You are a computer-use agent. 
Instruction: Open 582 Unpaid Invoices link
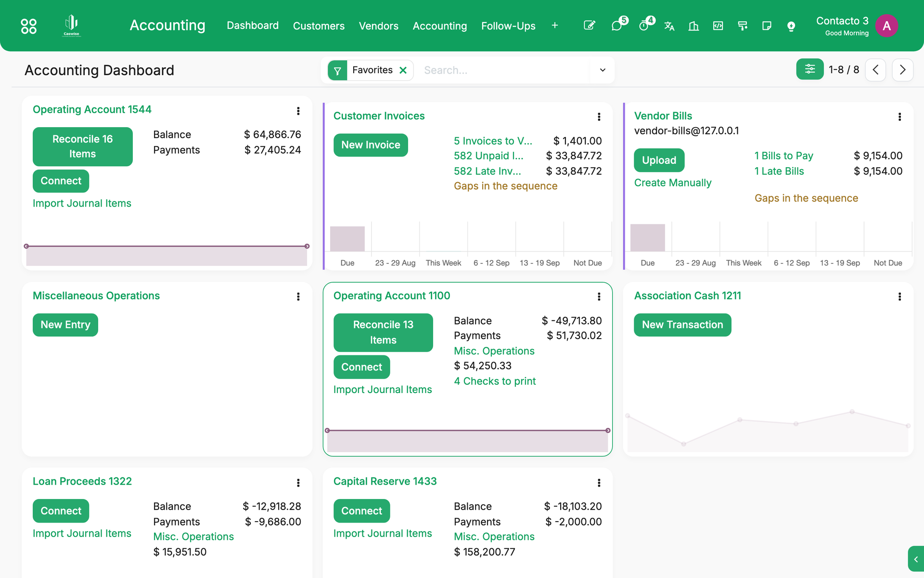[x=488, y=156]
